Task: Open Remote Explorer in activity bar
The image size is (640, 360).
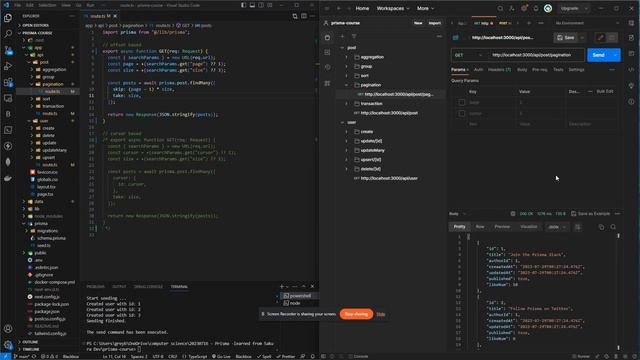Action: (8, 98)
